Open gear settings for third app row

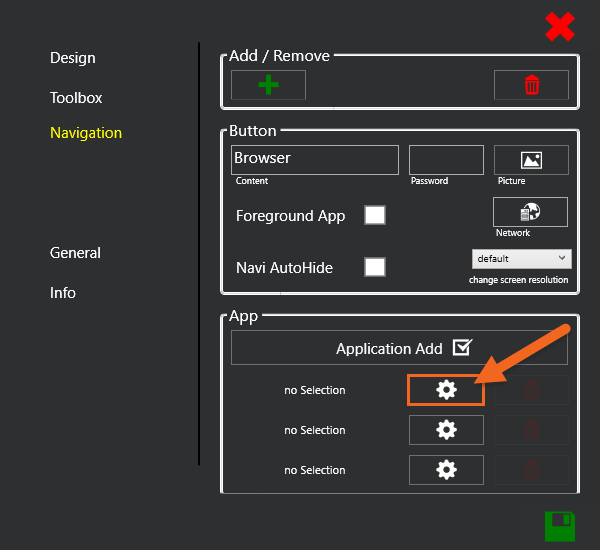pyautogui.click(x=446, y=470)
